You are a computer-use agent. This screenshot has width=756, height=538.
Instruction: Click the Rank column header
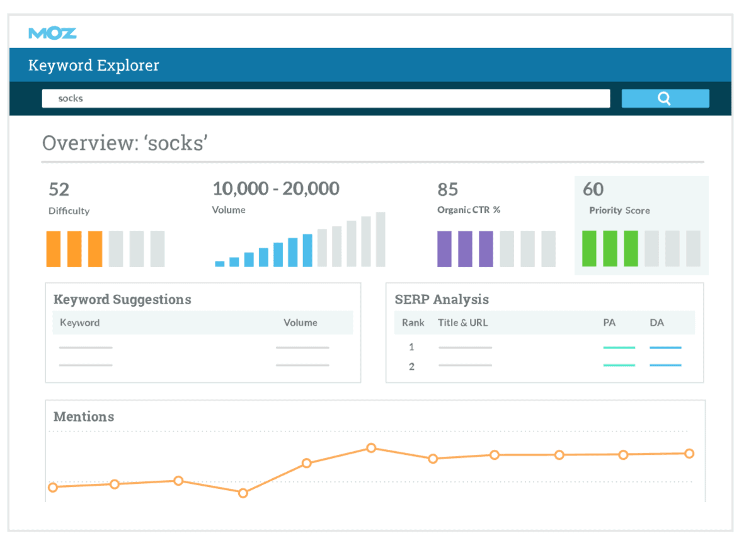click(x=413, y=323)
